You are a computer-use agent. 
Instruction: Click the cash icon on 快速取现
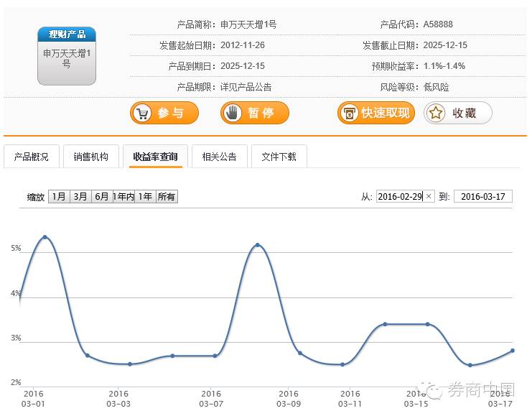pos(349,113)
